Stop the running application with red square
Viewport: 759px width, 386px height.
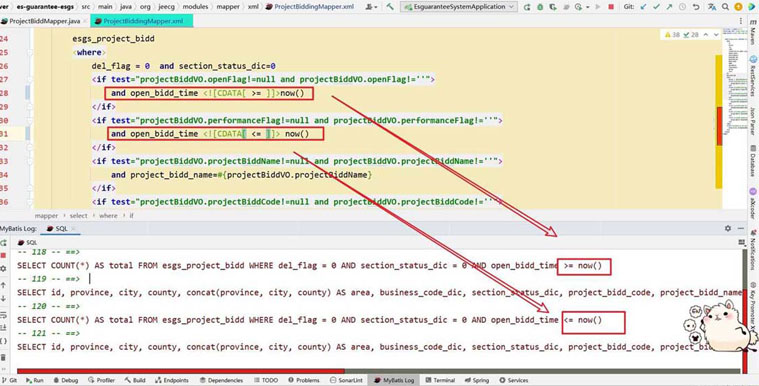pos(611,7)
